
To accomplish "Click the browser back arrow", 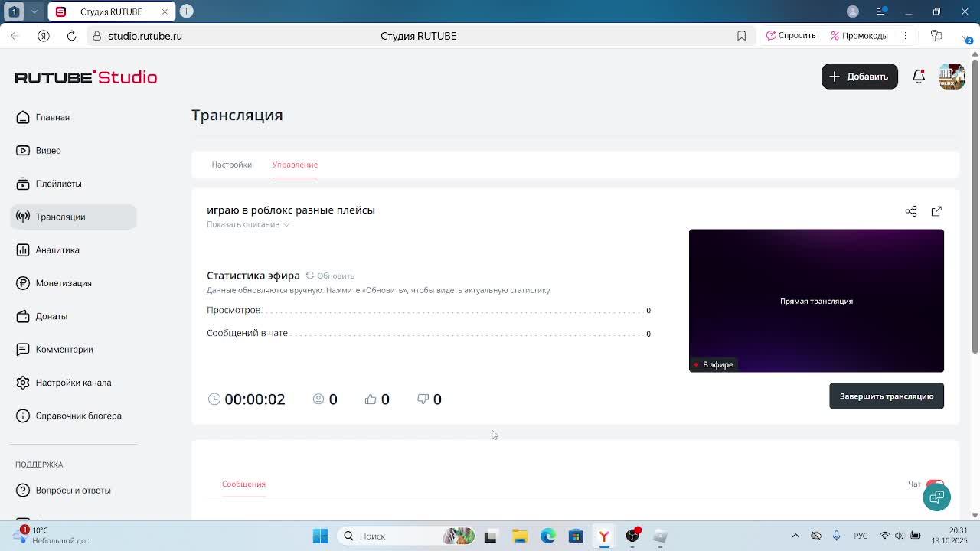I will tap(15, 36).
